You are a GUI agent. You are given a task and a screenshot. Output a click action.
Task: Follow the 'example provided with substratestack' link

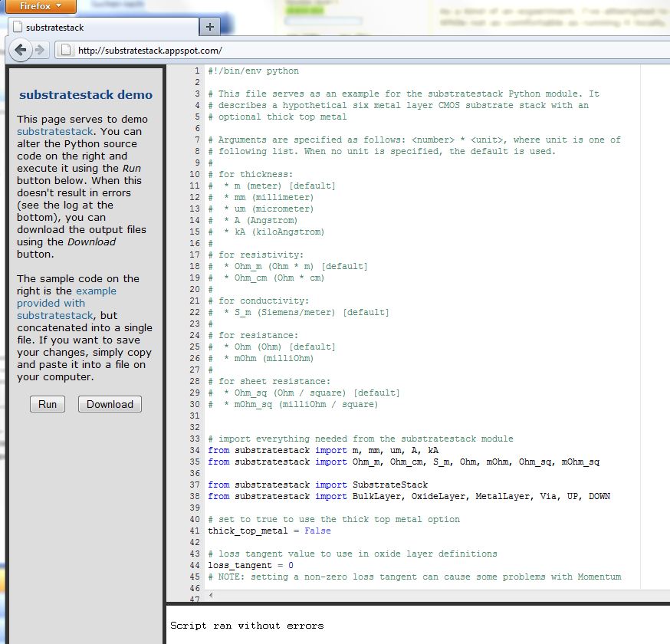coord(66,303)
